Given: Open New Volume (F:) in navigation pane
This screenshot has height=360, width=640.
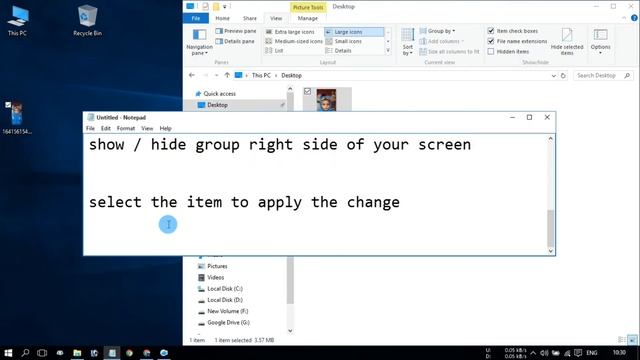Looking at the screenshot, I should pyautogui.click(x=227, y=311).
